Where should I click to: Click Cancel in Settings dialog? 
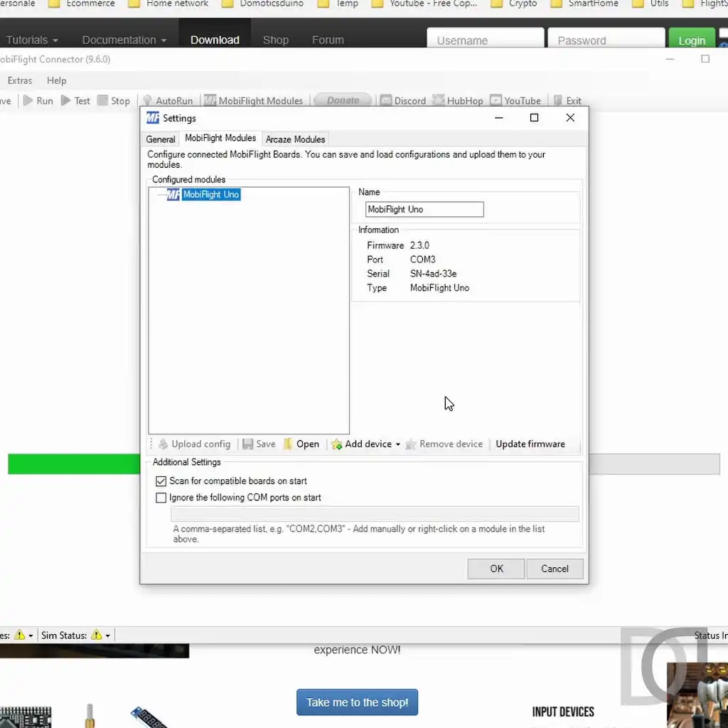click(x=555, y=569)
